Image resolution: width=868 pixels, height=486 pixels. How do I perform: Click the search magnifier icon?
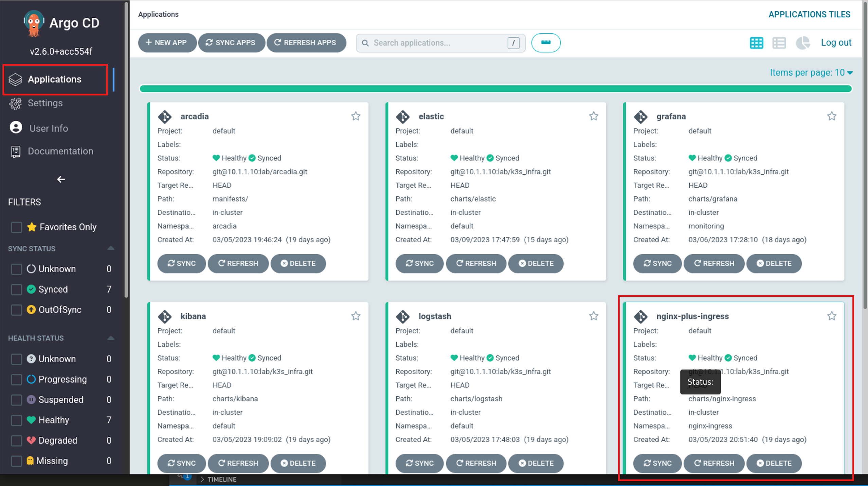365,43
